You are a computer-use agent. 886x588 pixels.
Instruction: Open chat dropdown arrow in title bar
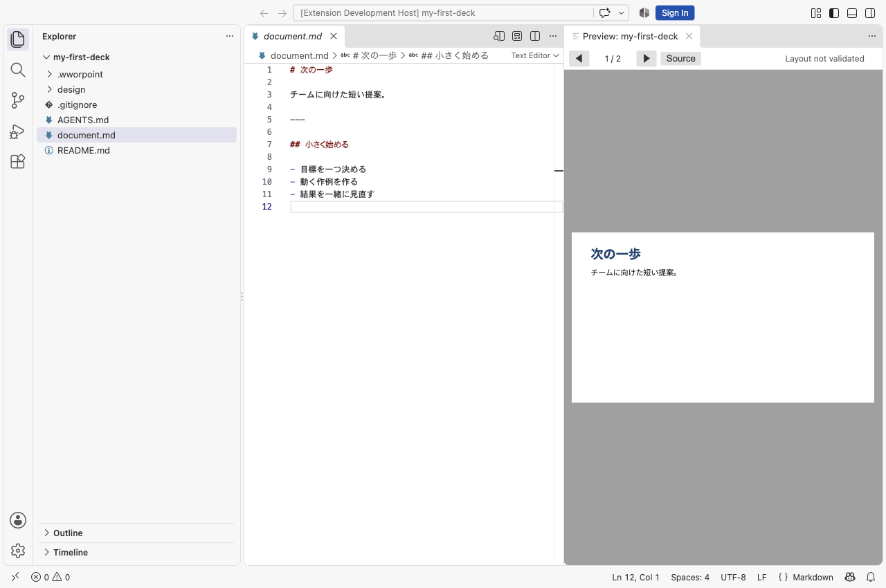(622, 13)
